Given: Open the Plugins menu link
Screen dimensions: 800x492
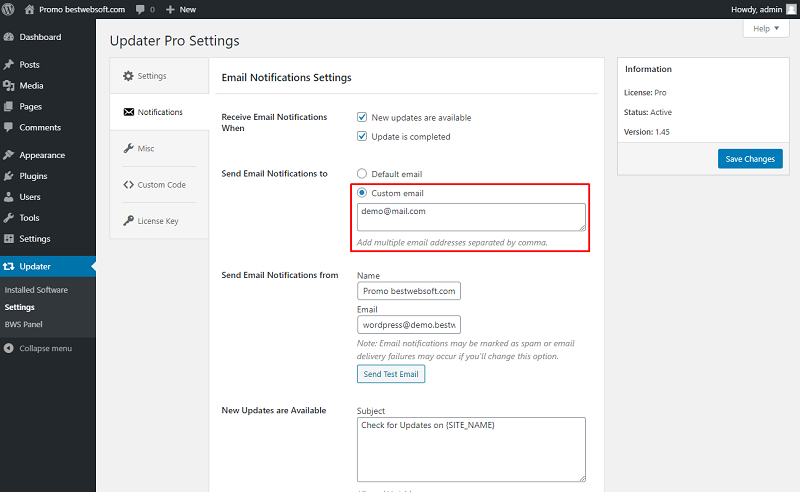Looking at the screenshot, I should 33,176.
